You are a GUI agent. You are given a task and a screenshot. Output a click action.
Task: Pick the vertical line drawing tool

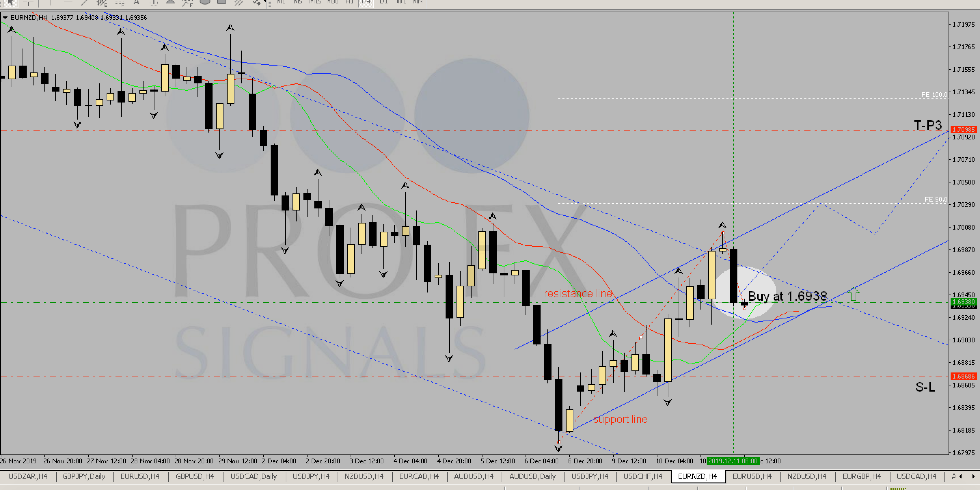coord(50,2)
